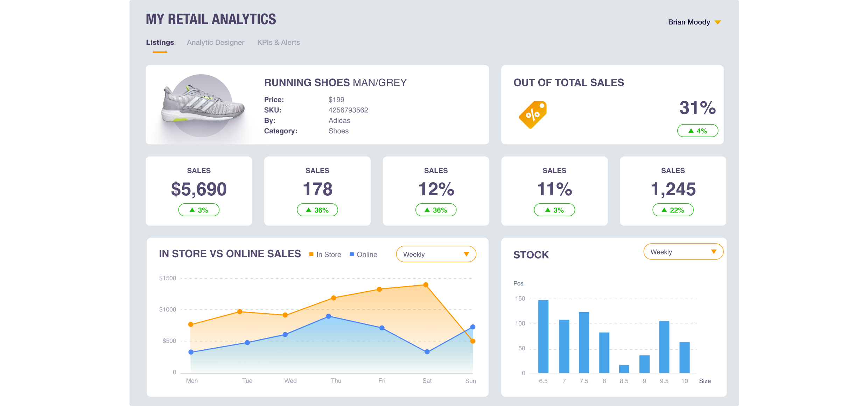
Task: Click the orange Sun in-store data point
Action: pos(472,341)
